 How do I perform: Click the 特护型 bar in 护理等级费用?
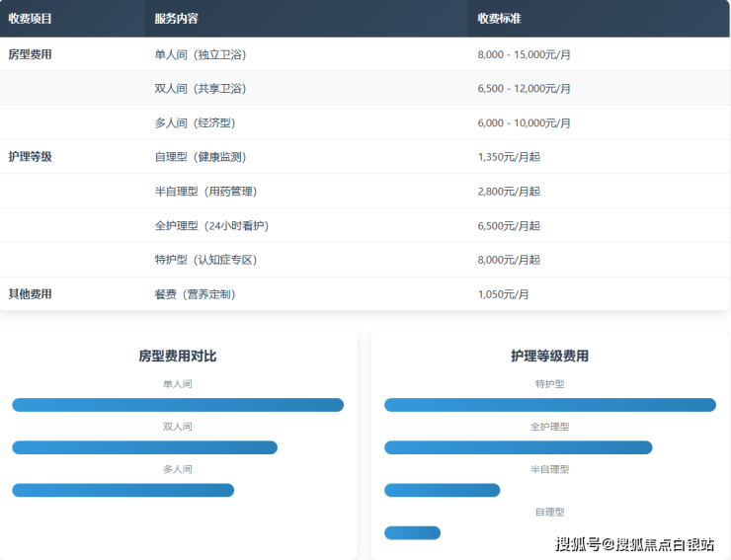pos(549,405)
